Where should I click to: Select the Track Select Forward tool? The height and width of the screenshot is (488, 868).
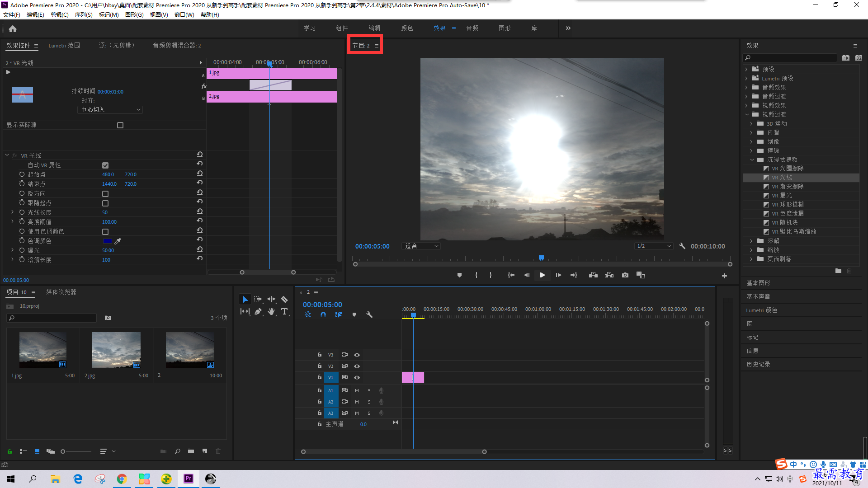coord(258,299)
